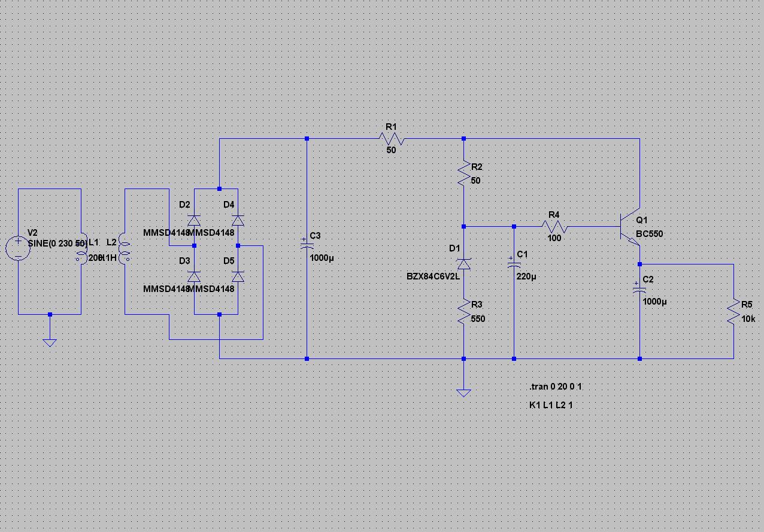
Task: Click the D1 reference label
Action: 454,248
